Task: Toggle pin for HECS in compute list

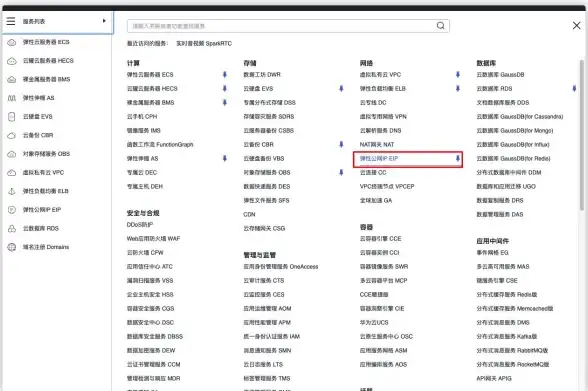Action: pos(225,88)
